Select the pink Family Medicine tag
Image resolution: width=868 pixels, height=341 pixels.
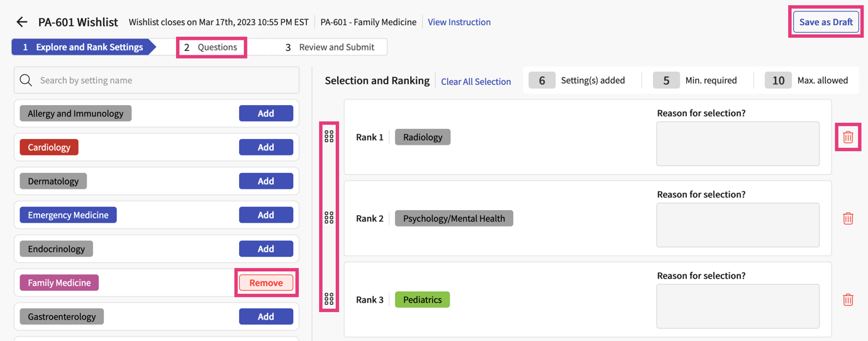pyautogui.click(x=59, y=282)
